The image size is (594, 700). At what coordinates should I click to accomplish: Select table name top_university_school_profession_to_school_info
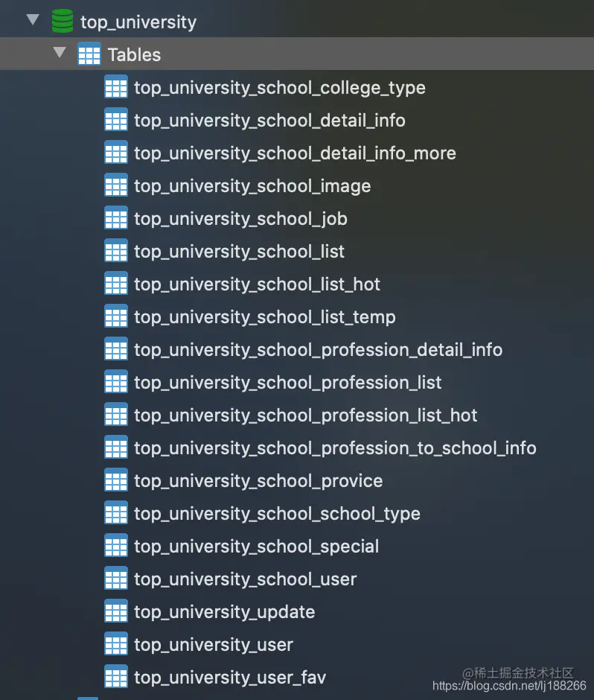pos(335,448)
